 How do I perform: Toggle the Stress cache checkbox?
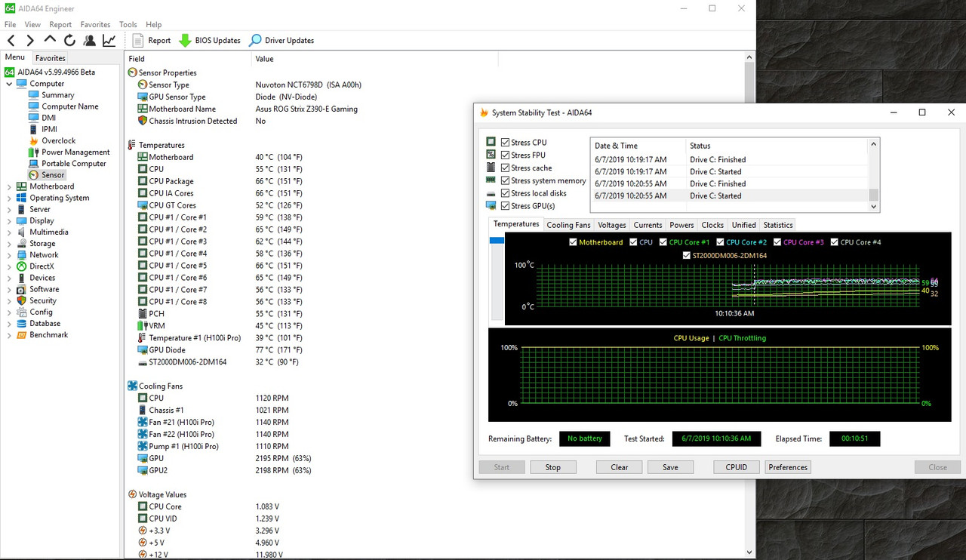click(x=505, y=168)
